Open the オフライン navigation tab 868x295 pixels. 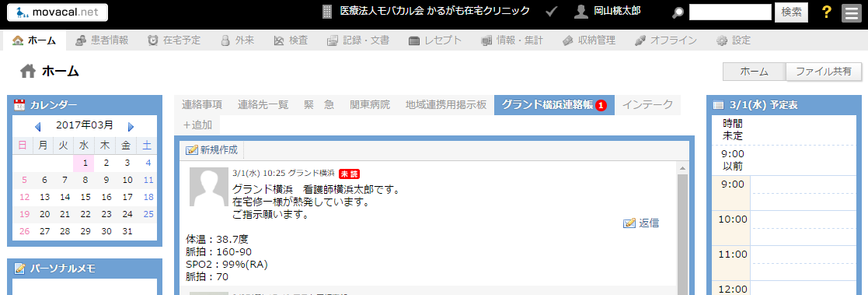(x=665, y=40)
